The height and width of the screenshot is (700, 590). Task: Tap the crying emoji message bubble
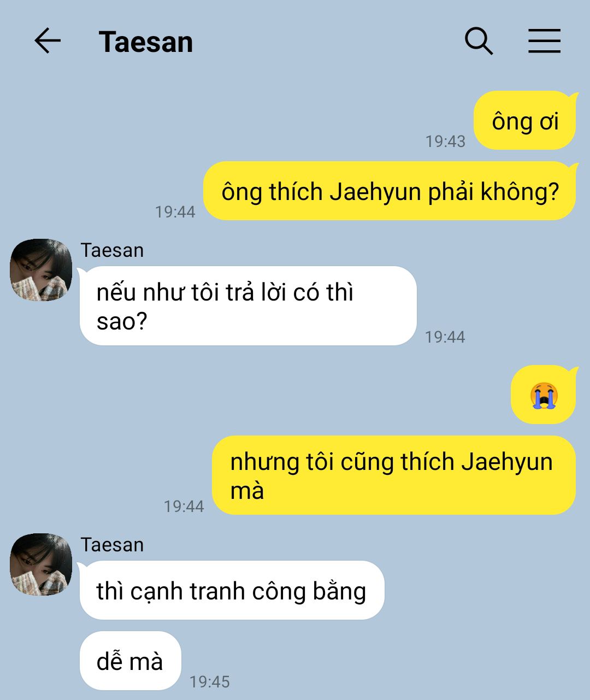[x=544, y=395]
